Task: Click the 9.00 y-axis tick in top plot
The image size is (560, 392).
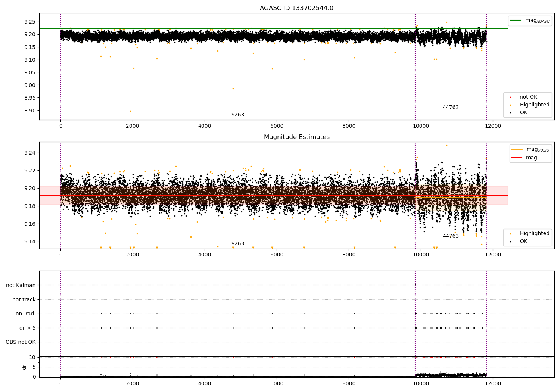Action: pos(29,85)
